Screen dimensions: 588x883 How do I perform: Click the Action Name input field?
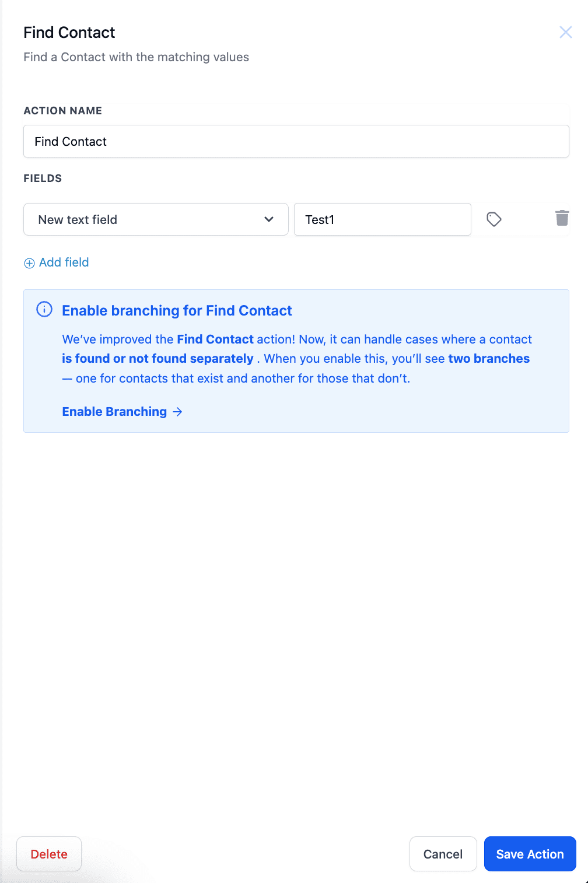296,141
